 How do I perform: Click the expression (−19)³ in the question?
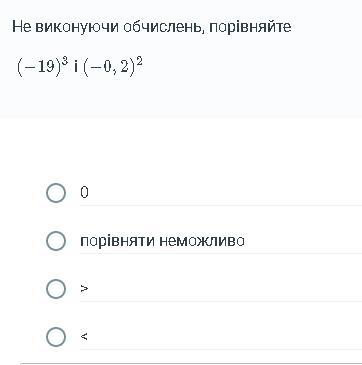coord(43,67)
